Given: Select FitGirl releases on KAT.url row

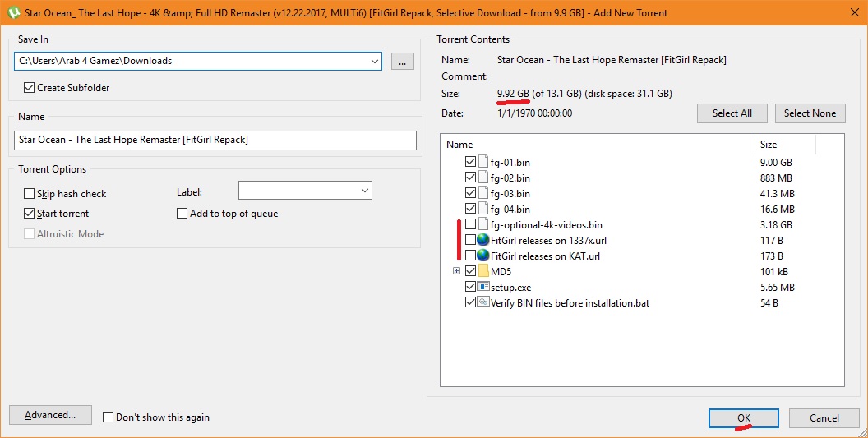Looking at the screenshot, I should coord(545,256).
